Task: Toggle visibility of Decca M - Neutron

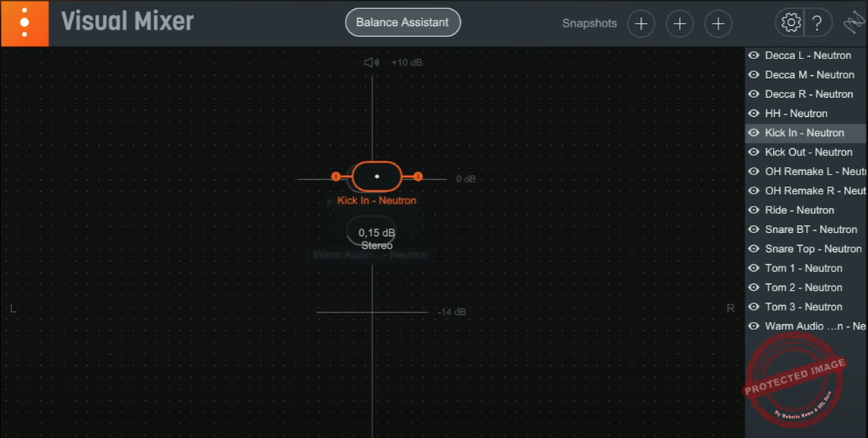Action: [x=753, y=74]
